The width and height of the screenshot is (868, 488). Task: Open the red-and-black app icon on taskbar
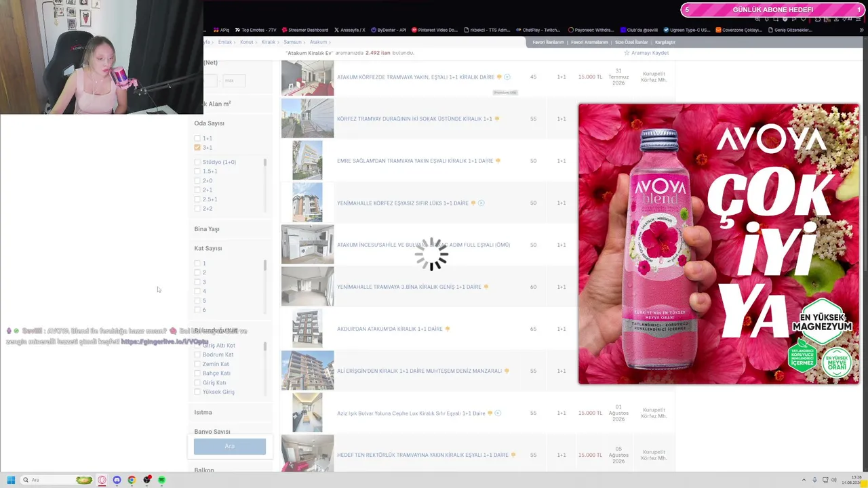click(146, 480)
